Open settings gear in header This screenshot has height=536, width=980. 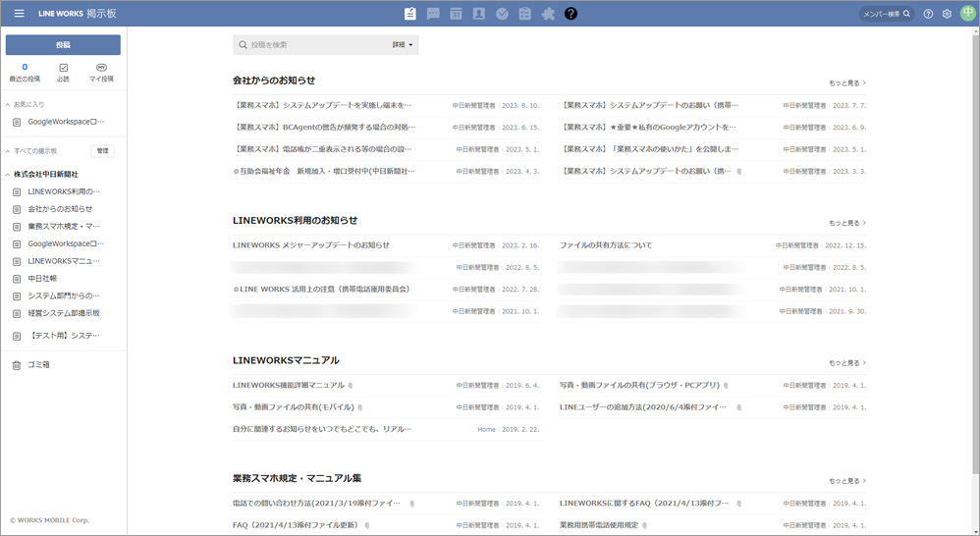tap(947, 14)
